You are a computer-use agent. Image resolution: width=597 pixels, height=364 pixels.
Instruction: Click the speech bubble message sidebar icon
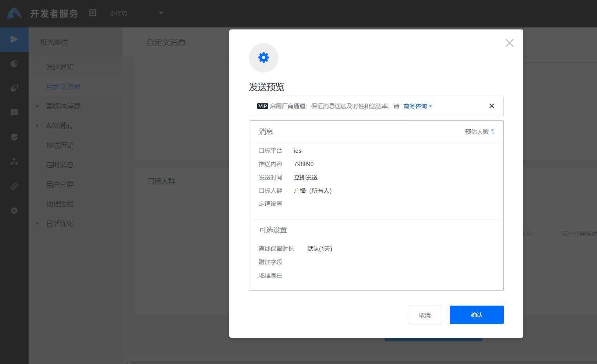14,112
